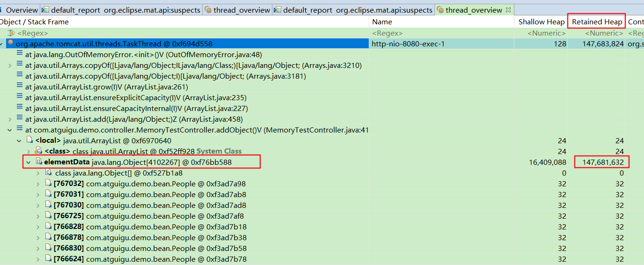Click the OutOfMemoryError init stack frame icon
The width and height of the screenshot is (644, 265).
tap(20, 54)
